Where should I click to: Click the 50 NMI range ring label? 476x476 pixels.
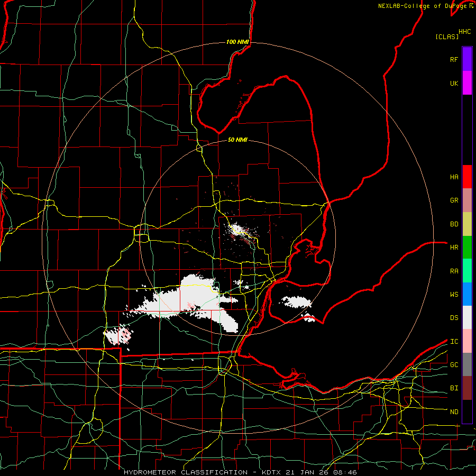(x=237, y=140)
